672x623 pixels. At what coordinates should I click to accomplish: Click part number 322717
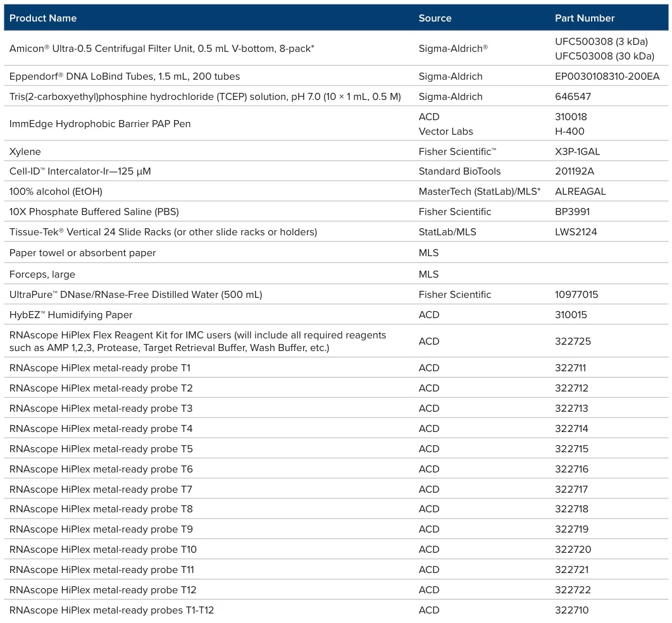[x=571, y=489]
